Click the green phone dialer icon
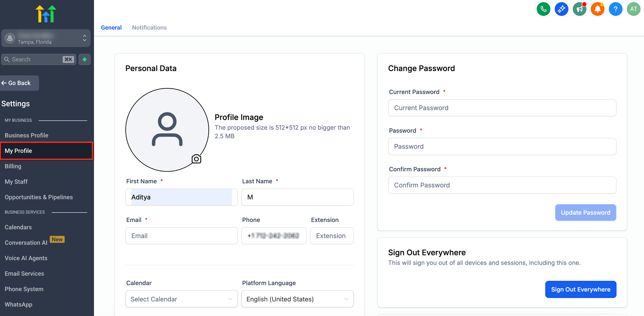Screen dimensions: 644x316 (x=543, y=9)
